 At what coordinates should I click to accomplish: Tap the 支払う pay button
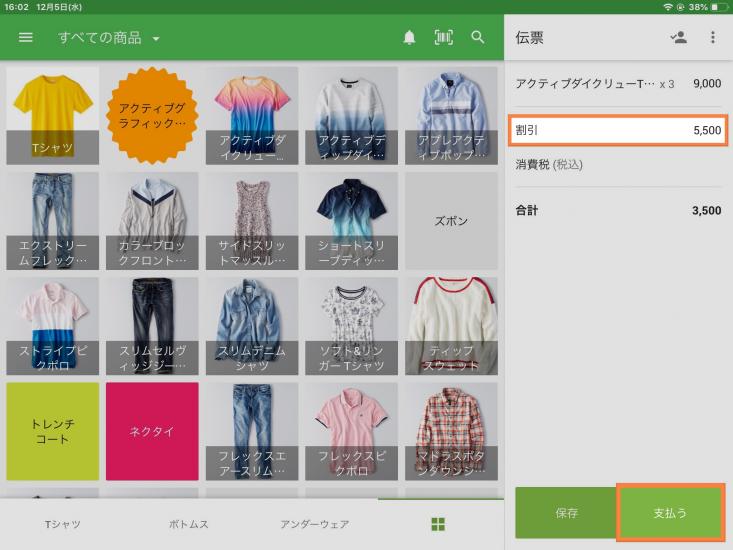670,513
